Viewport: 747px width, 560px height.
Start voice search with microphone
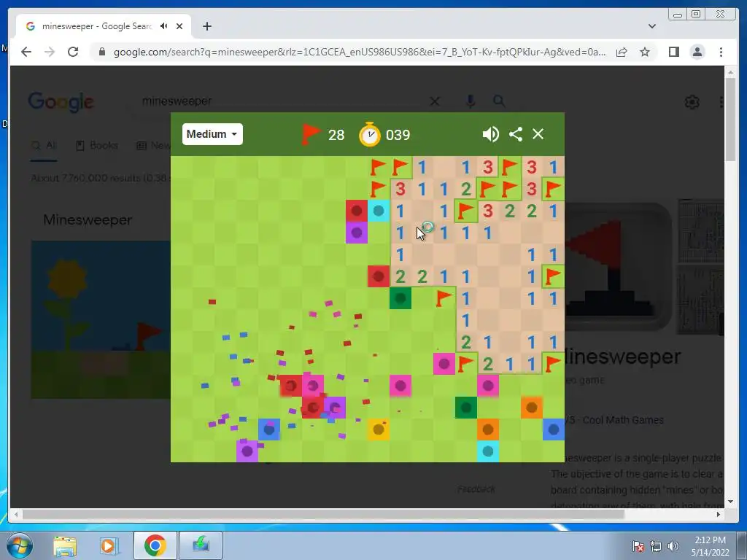[x=471, y=101]
